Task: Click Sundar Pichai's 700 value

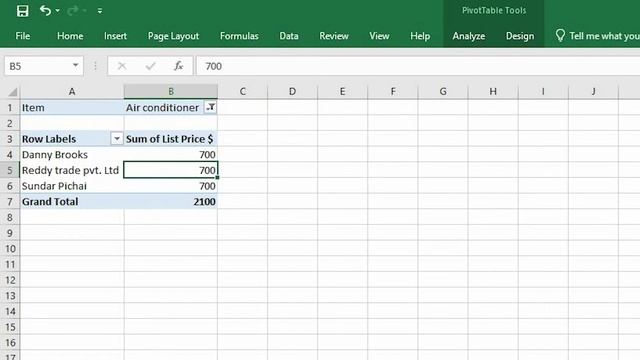Action: click(x=171, y=186)
